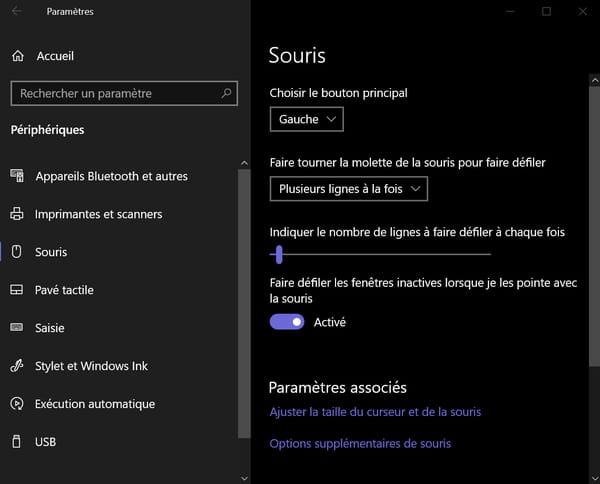
Task: Click the autoplay icon for Exécution automatique
Action: pyautogui.click(x=16, y=404)
